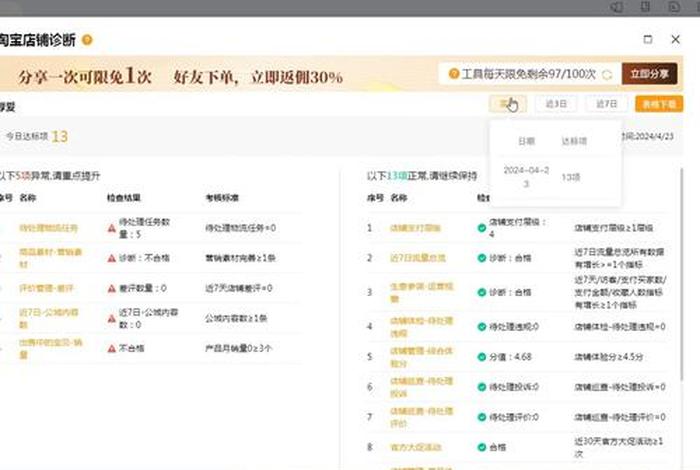Click the warning icon beside 近7日-公域内容数：0
This screenshot has height=470, width=700.
tap(112, 318)
